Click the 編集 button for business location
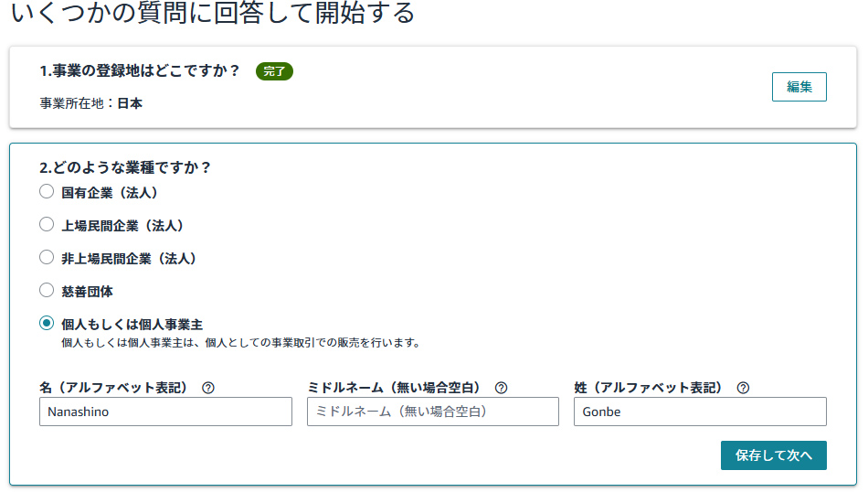The height and width of the screenshot is (492, 868). [799, 87]
